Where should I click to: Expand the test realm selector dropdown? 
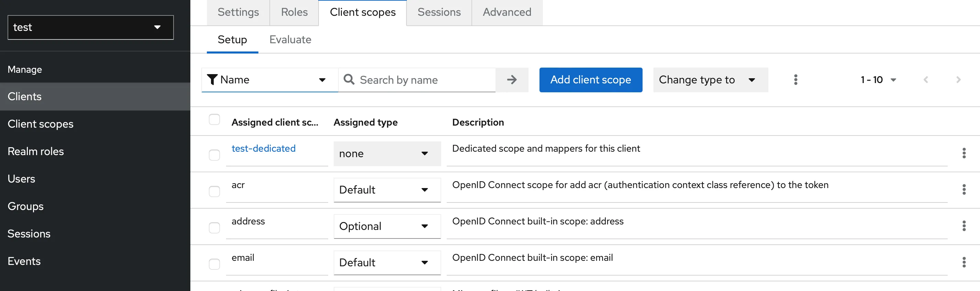click(91, 27)
